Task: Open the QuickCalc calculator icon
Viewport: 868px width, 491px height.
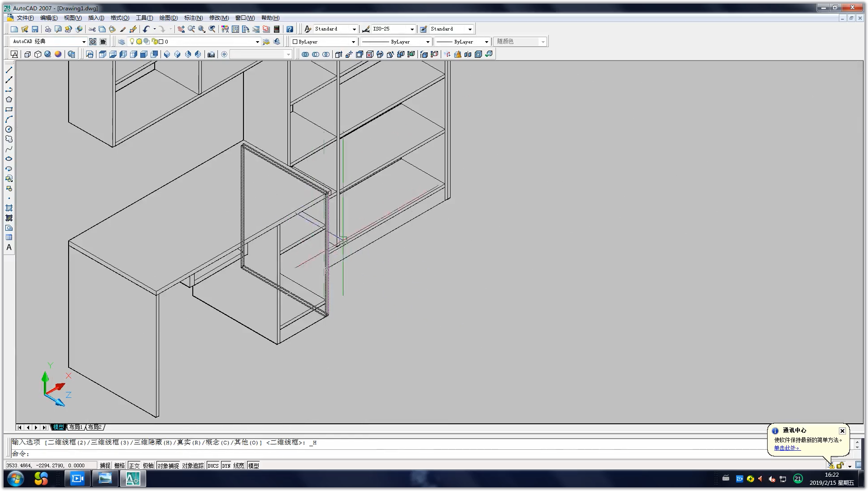Action: (x=277, y=29)
